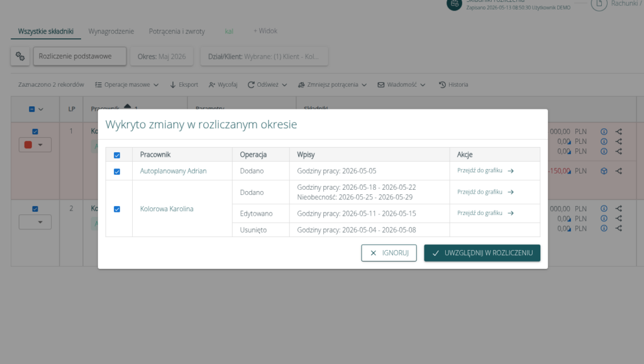Switch to Wynagrodzenie tab
Image resolution: width=644 pixels, height=364 pixels.
tap(111, 31)
